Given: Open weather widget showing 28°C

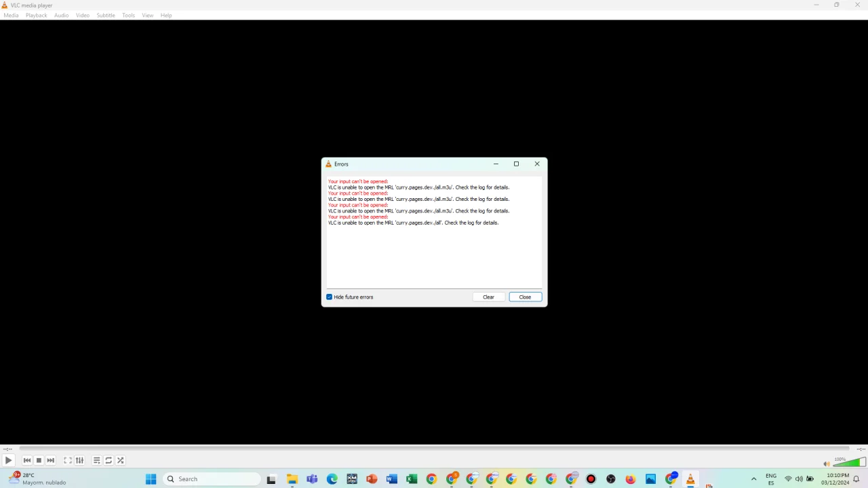Looking at the screenshot, I should click(37, 479).
